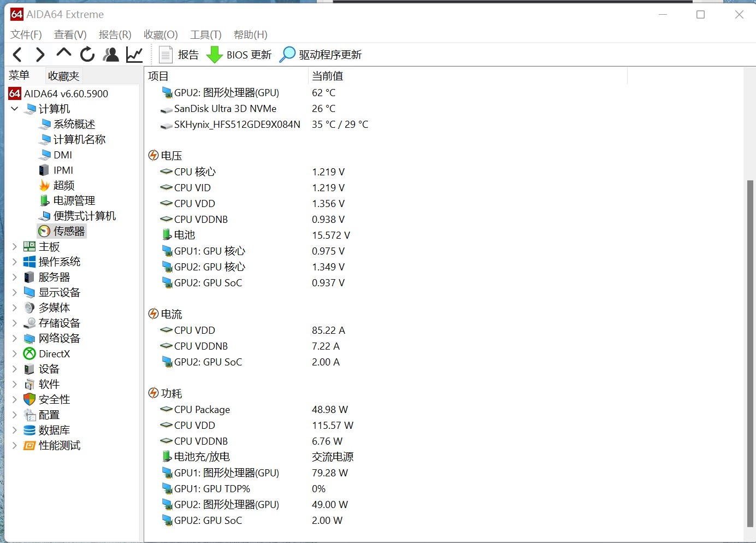Select the 主板 motherboard icon
This screenshot has height=543, width=756.
[x=29, y=246]
